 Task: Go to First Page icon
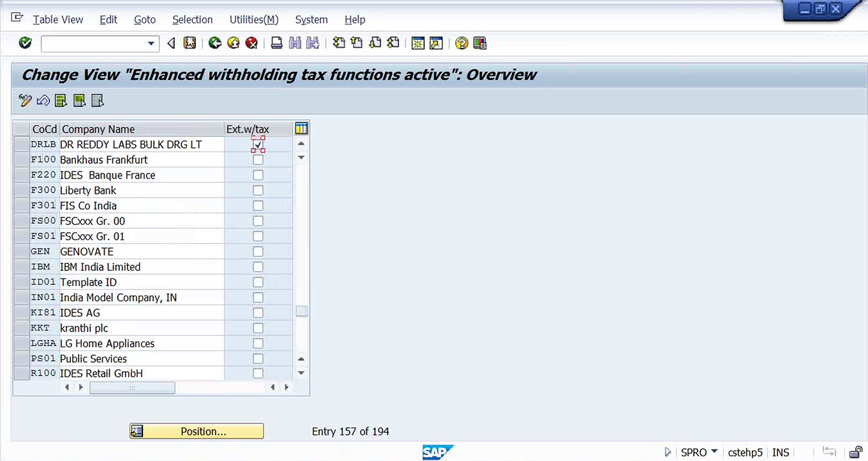[339, 43]
